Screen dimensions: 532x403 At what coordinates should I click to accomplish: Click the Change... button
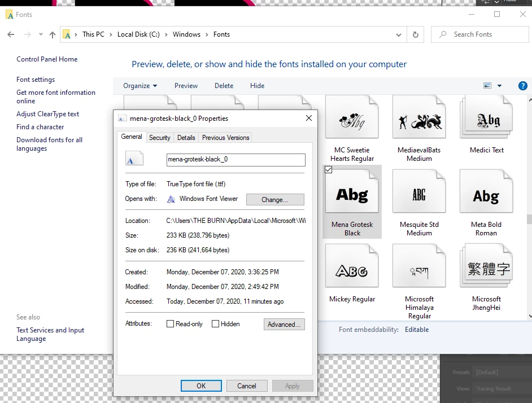coord(275,200)
